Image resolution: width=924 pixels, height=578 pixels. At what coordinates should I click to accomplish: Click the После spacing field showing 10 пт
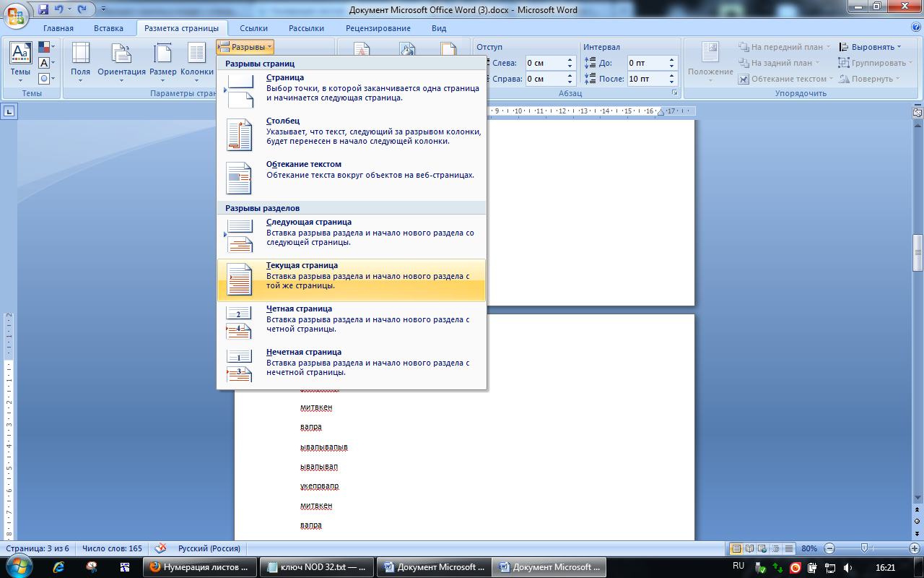[x=646, y=79]
